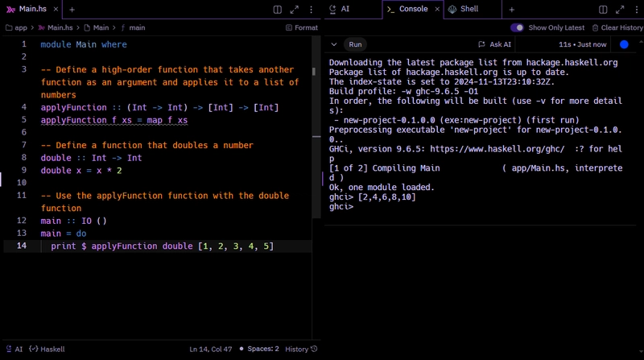Close the Console tab
Viewport: 644px width, 360px height.
[437, 9]
